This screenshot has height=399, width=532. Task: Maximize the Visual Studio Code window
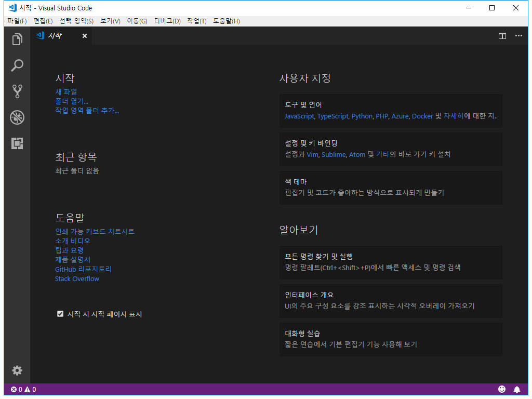tap(492, 8)
